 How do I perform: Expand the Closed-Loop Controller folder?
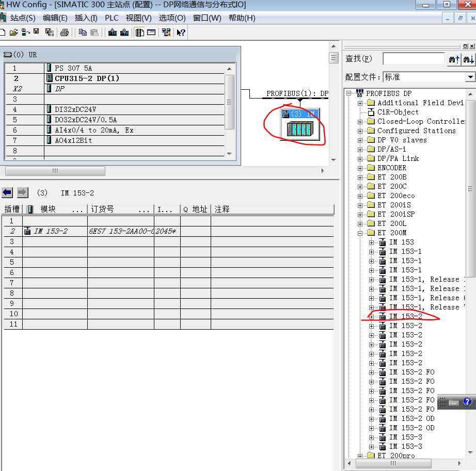click(360, 122)
